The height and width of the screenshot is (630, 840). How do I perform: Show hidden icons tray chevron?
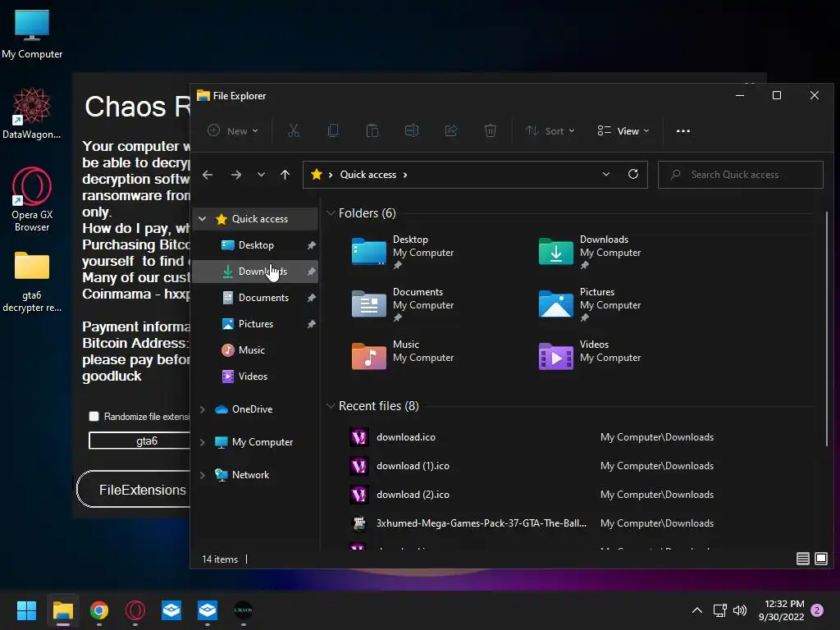pyautogui.click(x=697, y=610)
